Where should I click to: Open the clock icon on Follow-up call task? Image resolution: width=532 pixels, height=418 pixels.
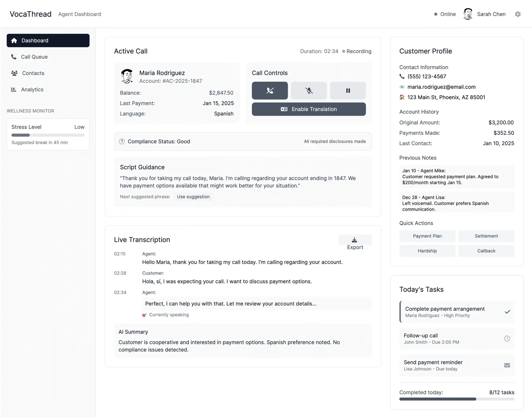pyautogui.click(x=507, y=338)
